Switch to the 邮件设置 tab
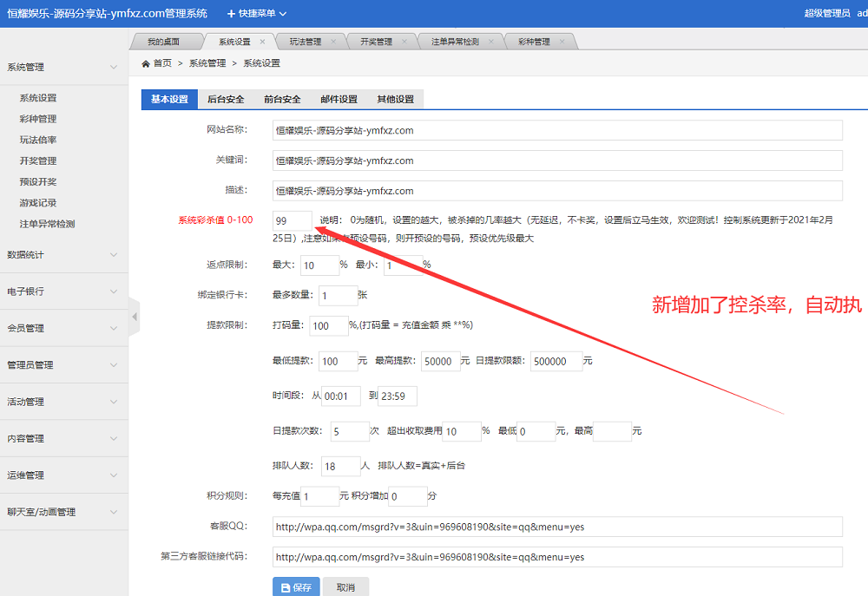 [x=339, y=99]
